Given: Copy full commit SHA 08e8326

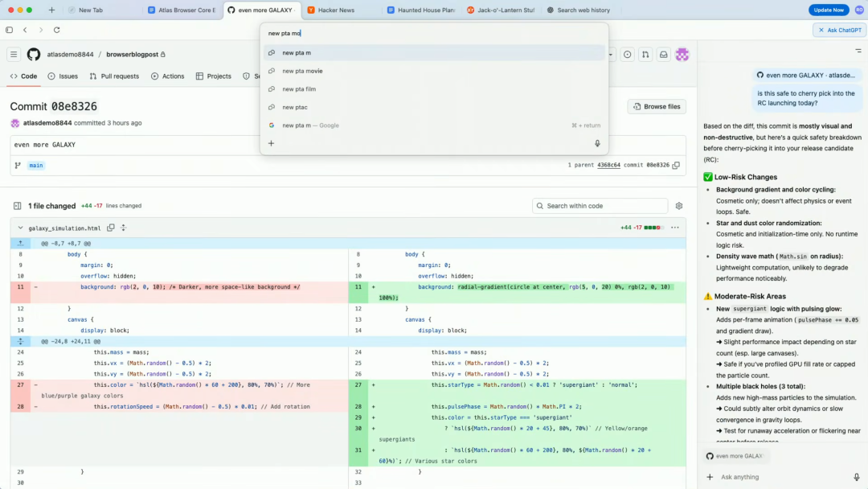Looking at the screenshot, I should click(676, 165).
